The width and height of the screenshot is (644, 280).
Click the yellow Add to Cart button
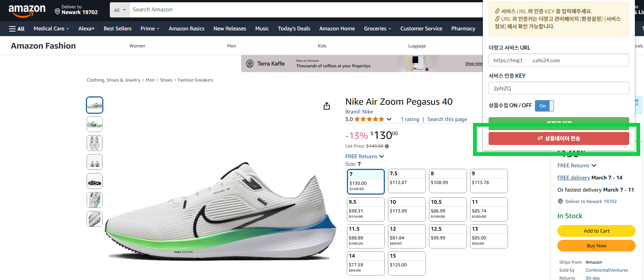coord(596,231)
